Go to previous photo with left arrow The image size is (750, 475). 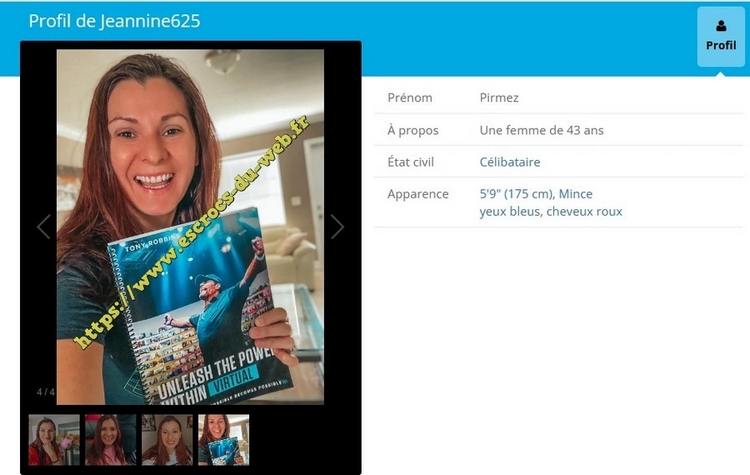43,227
